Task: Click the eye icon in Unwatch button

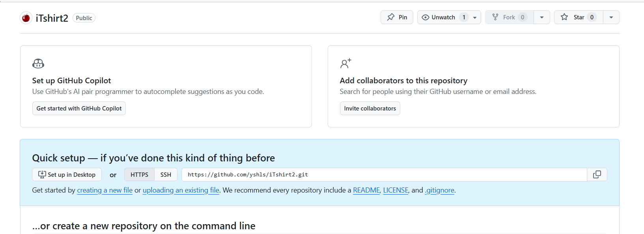Action: (425, 17)
